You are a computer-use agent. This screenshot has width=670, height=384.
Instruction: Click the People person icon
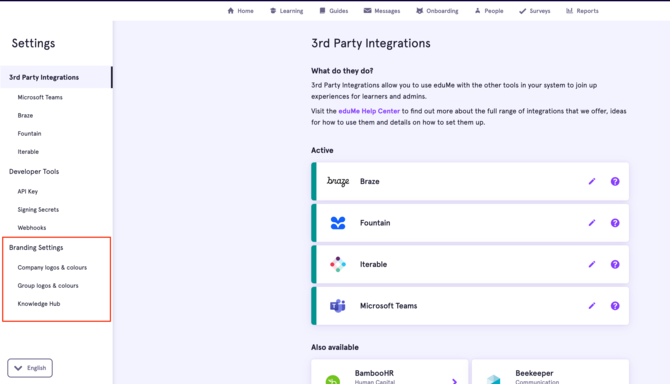477,11
